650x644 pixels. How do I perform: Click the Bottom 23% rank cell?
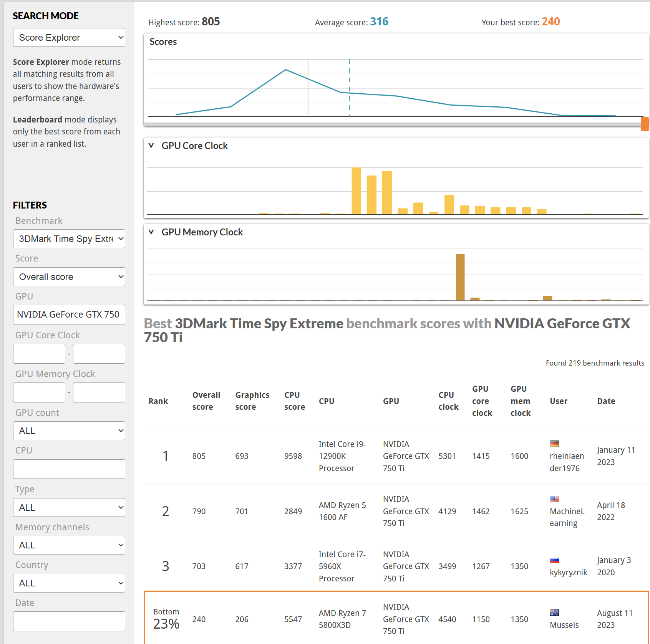tap(166, 619)
